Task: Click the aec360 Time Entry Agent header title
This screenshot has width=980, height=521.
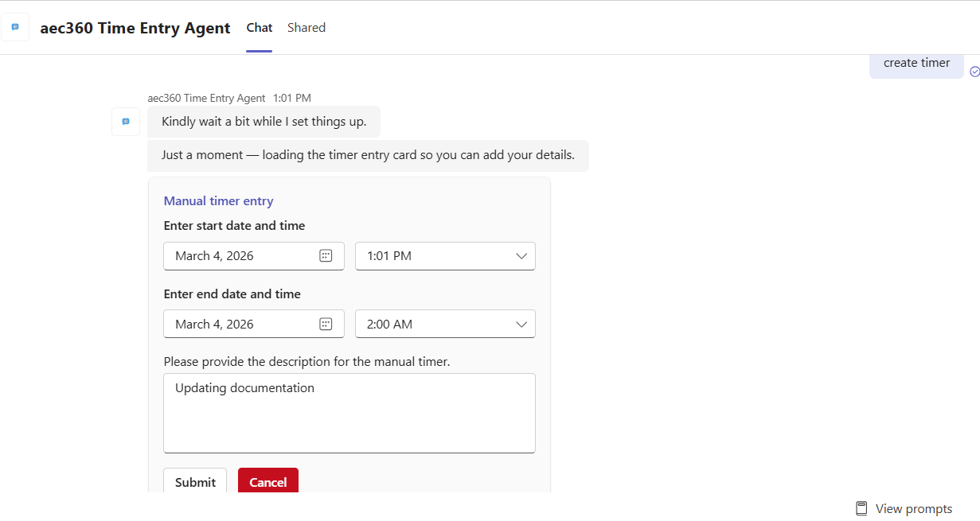Action: click(135, 29)
